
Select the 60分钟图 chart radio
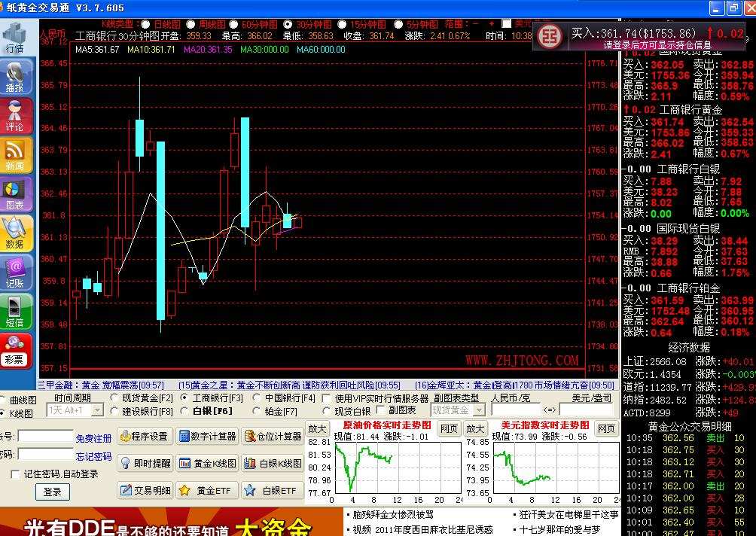click(234, 24)
